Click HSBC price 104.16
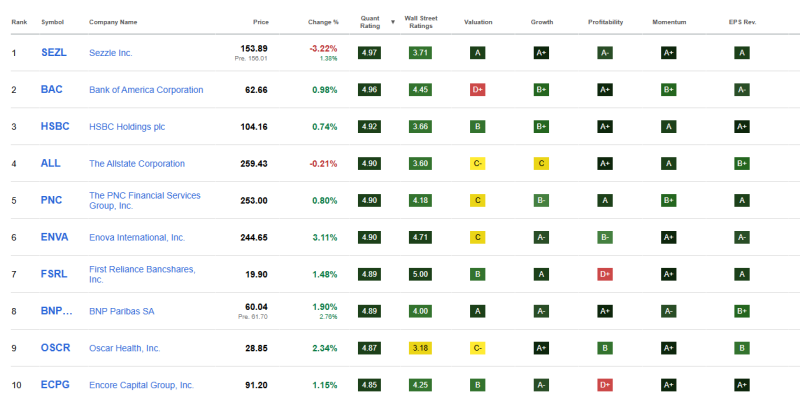This screenshot has width=800, height=399. [254, 127]
